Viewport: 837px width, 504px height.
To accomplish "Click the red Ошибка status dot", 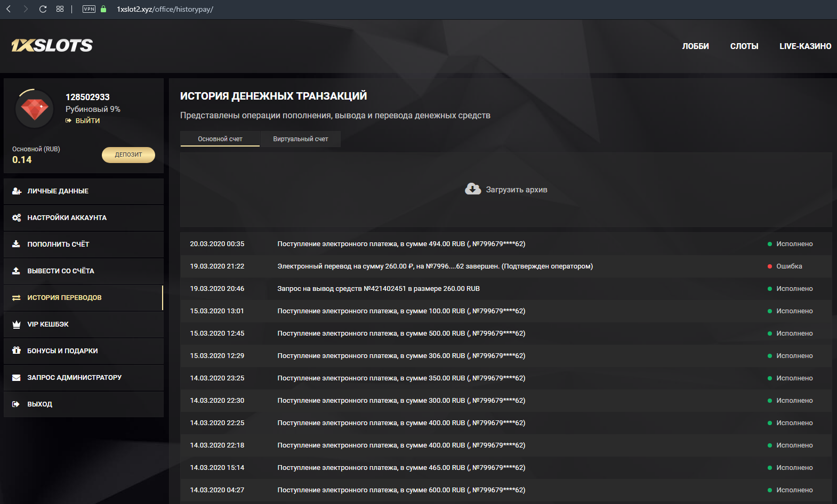I will [770, 266].
